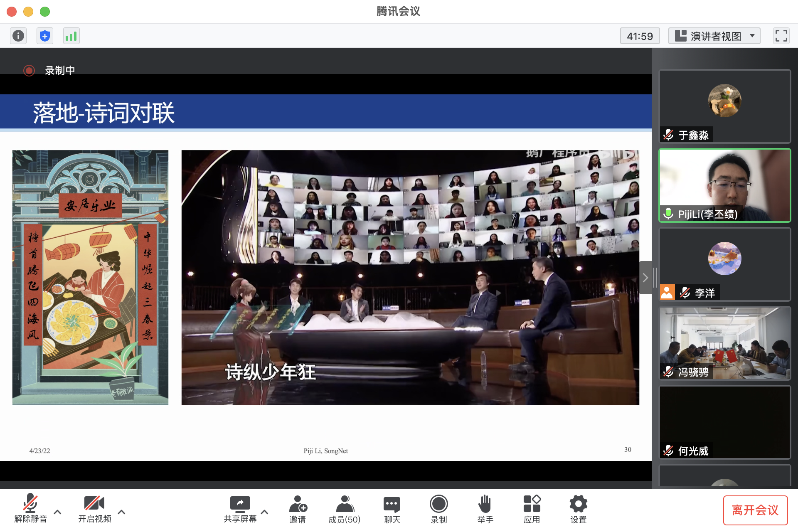Viewport: 798px width, 532px height.
Task: Click the slide date 4/23/22
Action: point(39,451)
